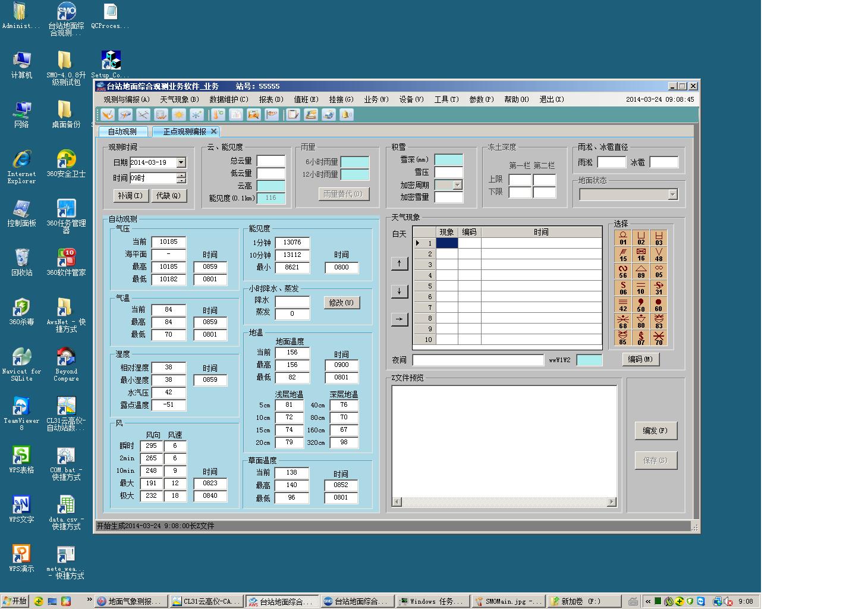This screenshot has width=868, height=609.
Task: Click the bell alarm icon in the toolbar
Action: [347, 115]
